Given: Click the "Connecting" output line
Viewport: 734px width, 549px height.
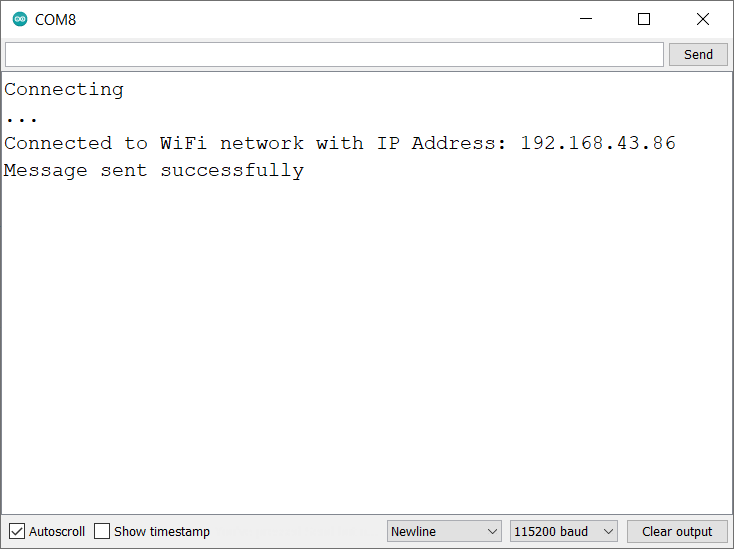Looking at the screenshot, I should pyautogui.click(x=64, y=90).
